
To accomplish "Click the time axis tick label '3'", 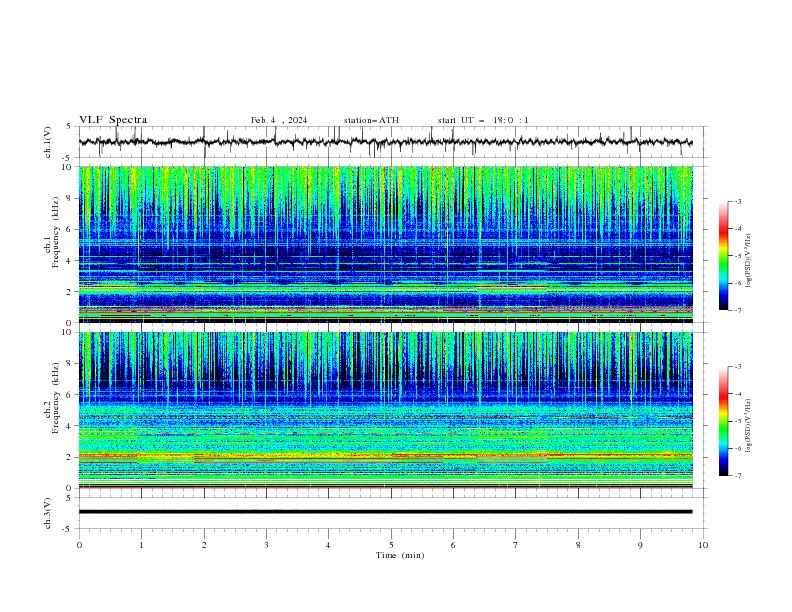I will click(x=266, y=545).
